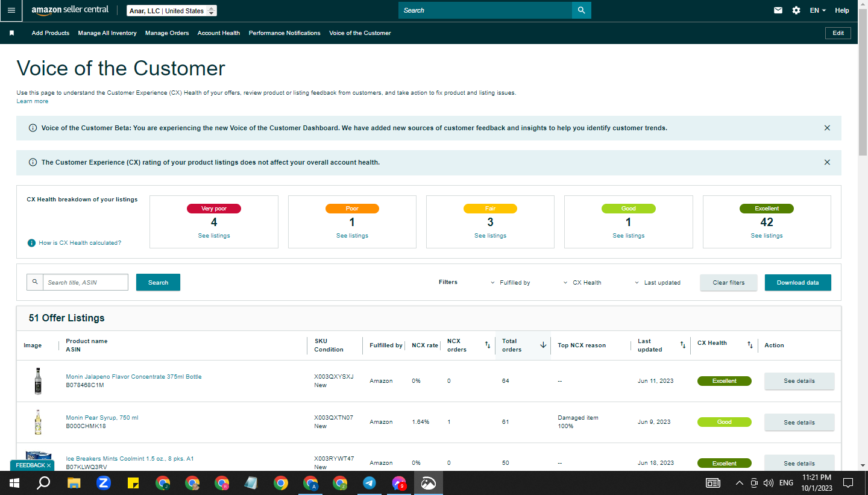Navigate to Account Health
The width and height of the screenshot is (868, 495).
coord(219,33)
